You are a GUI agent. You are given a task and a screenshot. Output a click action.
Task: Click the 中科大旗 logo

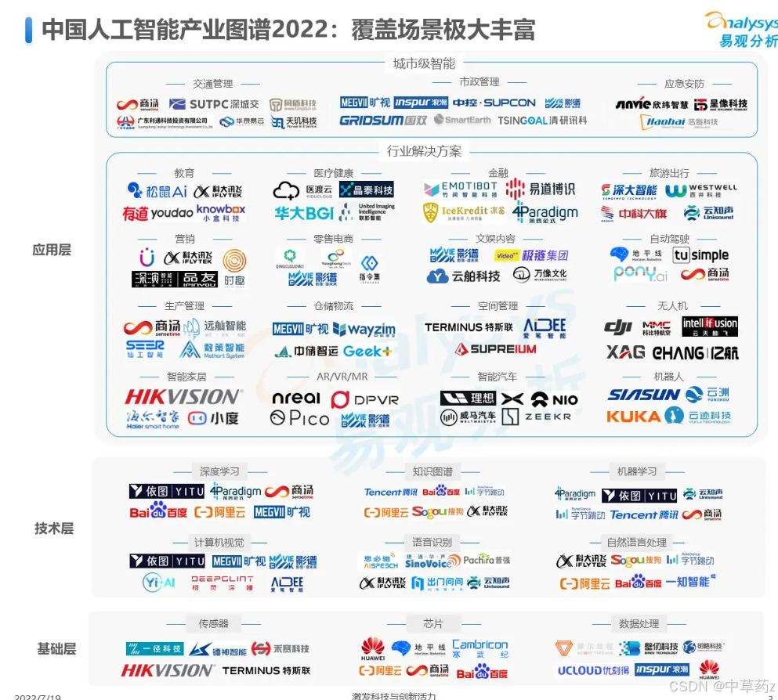(x=634, y=214)
